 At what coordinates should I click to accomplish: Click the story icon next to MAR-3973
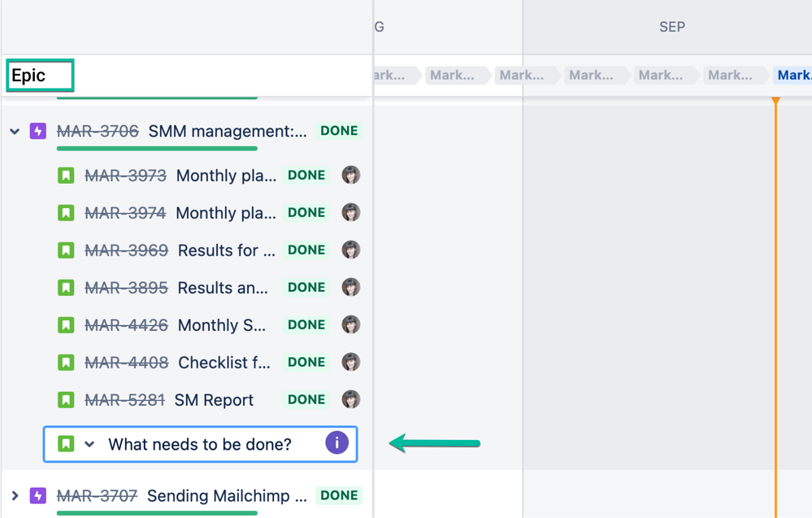pos(66,176)
